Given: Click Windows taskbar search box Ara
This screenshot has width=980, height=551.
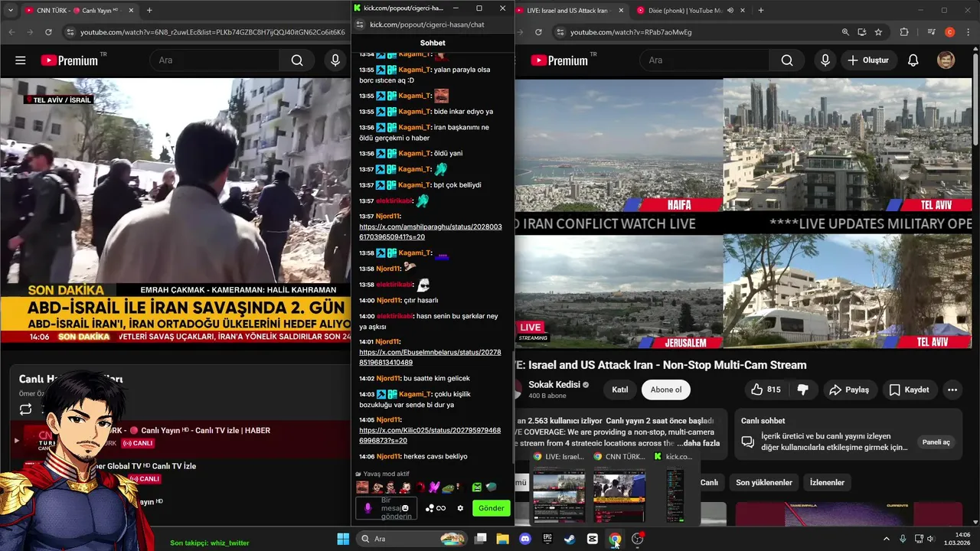Looking at the screenshot, I should [412, 539].
